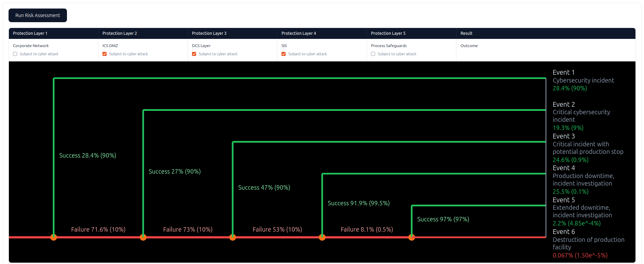Click the Success 91.9% (99.5%) label
Image resolution: width=644 pixels, height=264 pixels.
pos(358,203)
